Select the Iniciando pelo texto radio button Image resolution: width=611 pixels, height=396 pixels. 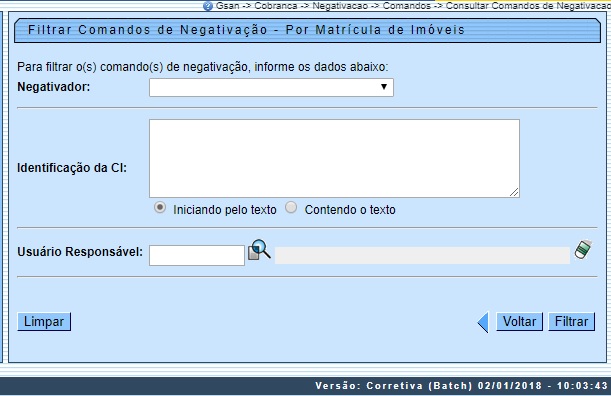(160, 207)
